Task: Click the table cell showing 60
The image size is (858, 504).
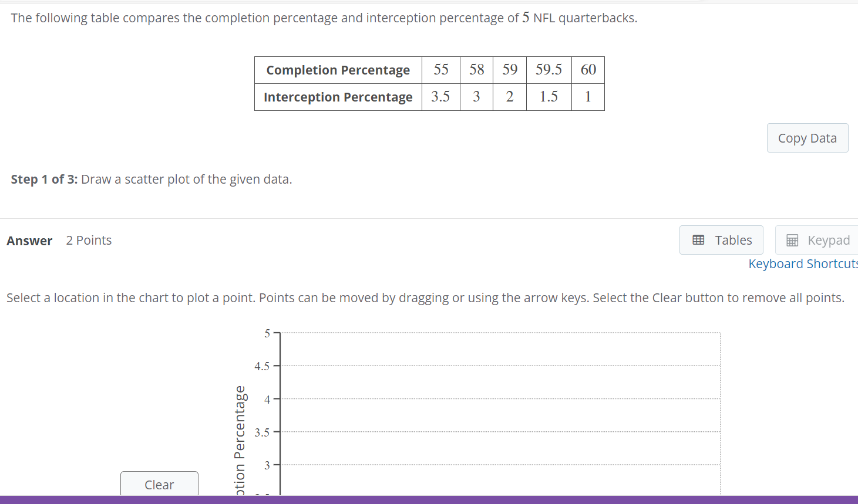Action: point(588,69)
